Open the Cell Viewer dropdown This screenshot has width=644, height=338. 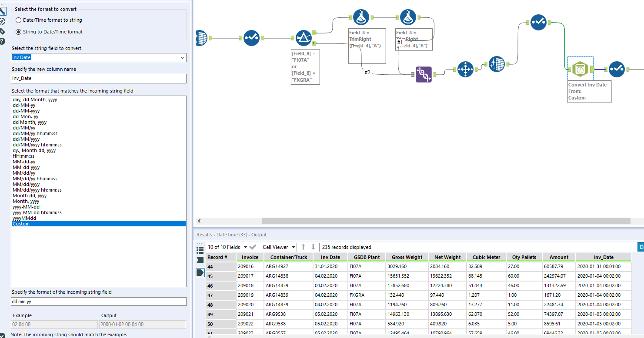[293, 247]
